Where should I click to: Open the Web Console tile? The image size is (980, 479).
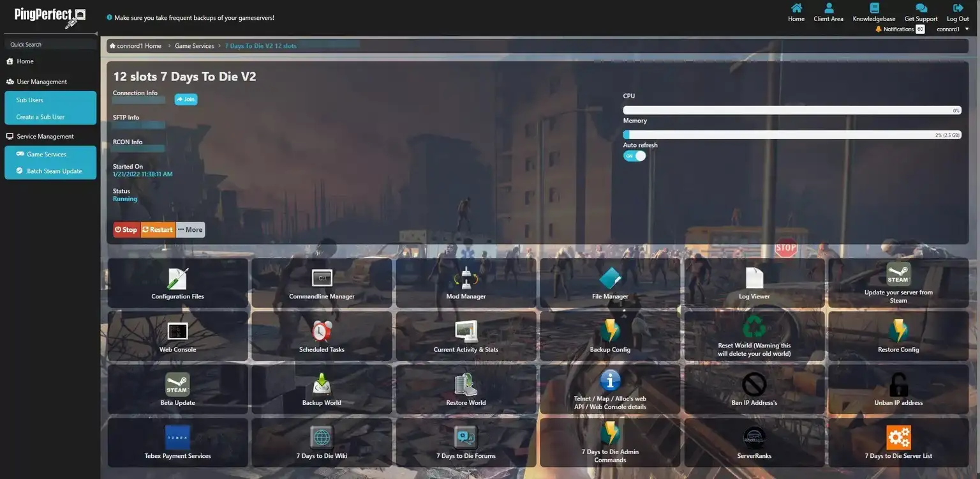(177, 337)
